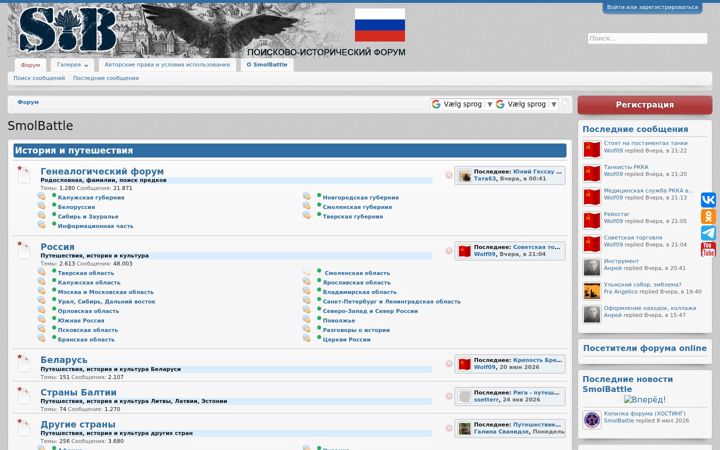The height and width of the screenshot is (450, 720).
Task: Click RSS icon in Генеалогический форум row
Action: coord(449,175)
